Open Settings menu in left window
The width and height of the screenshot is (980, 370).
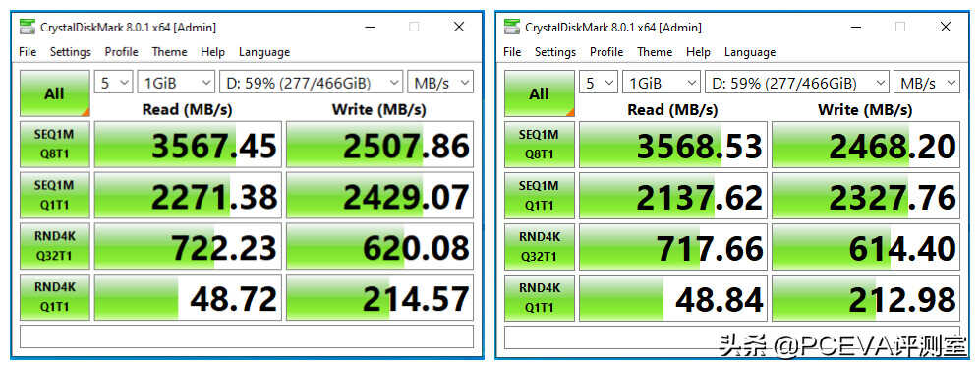(x=71, y=52)
